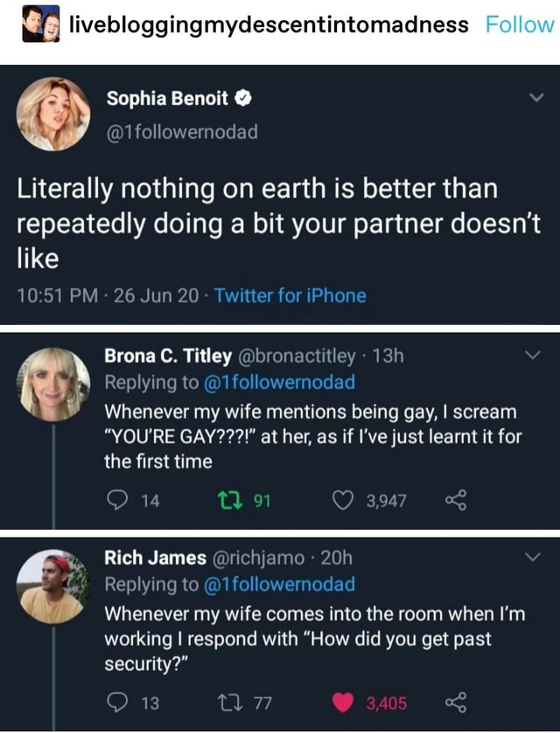View Sophia Benoit's profile picture
Screen dimensions: 560x733
(x=53, y=114)
